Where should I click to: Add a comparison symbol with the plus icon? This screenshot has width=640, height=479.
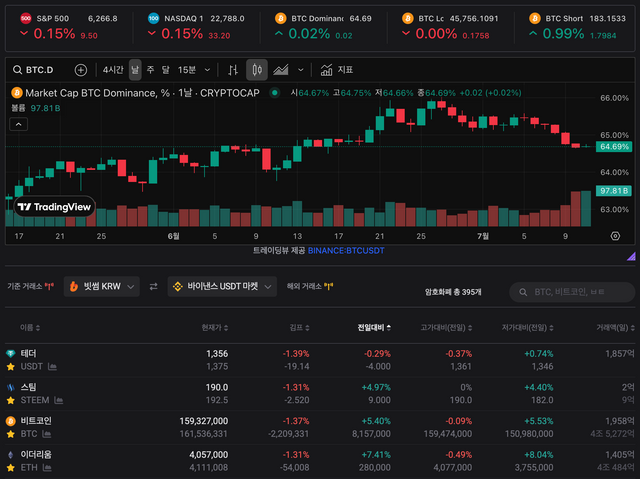[81, 70]
